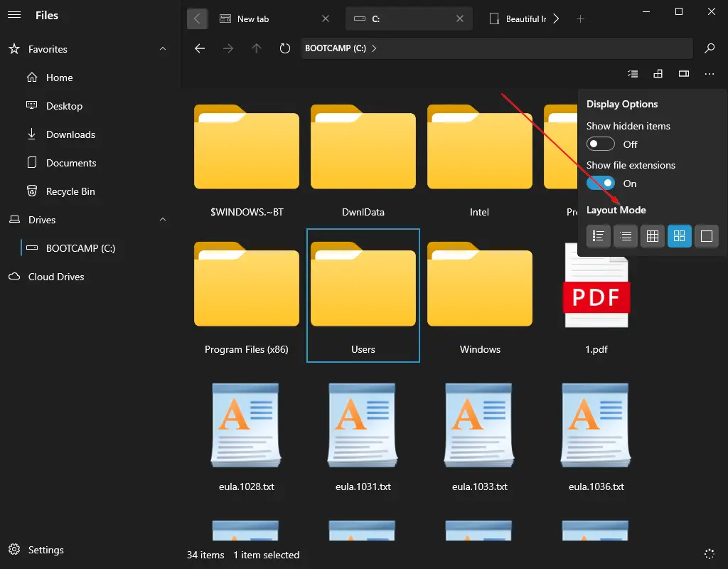
Task: Close the New tab tab
Action: [326, 18]
